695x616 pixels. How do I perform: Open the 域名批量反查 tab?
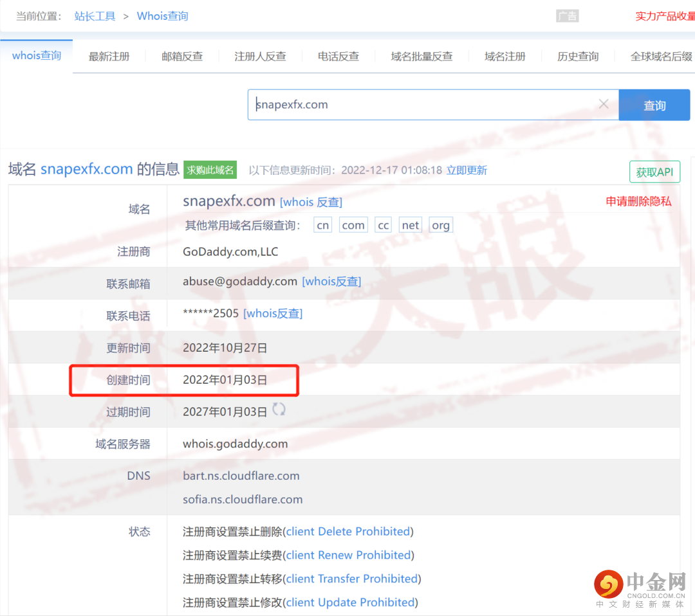click(x=422, y=56)
